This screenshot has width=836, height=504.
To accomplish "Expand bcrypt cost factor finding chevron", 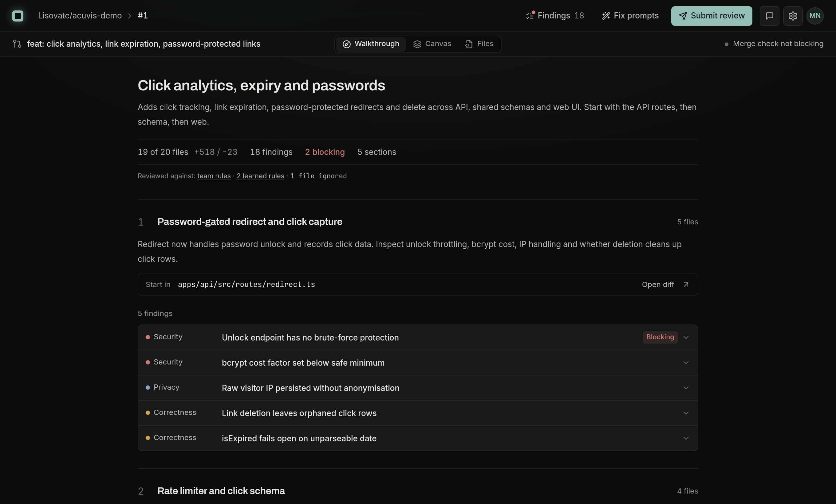I will click(686, 363).
